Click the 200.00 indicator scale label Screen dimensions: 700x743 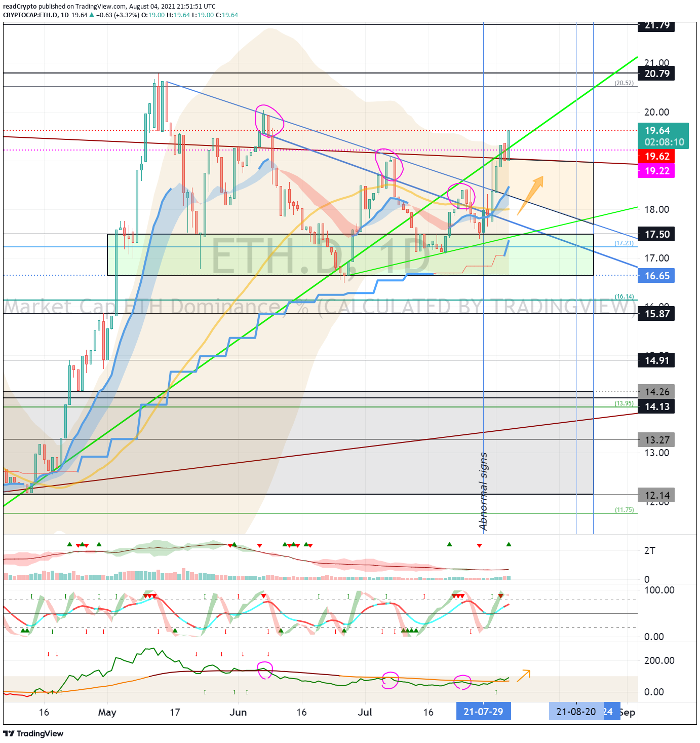tap(659, 660)
